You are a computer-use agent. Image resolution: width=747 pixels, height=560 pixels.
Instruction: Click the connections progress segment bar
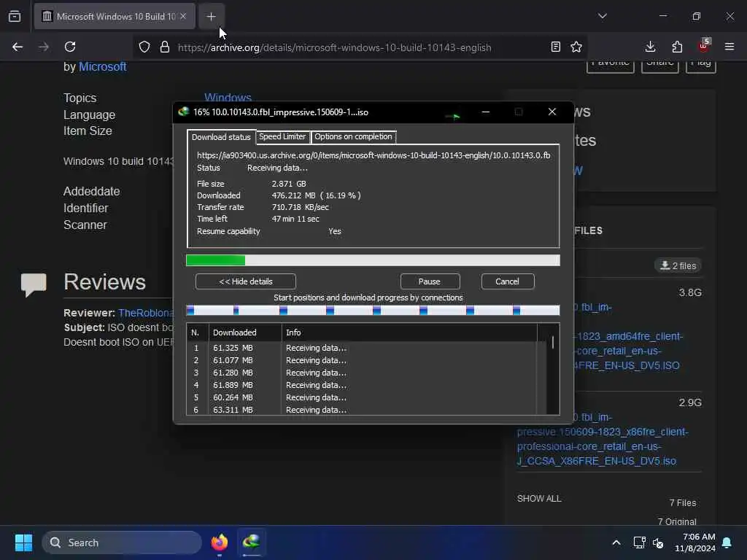pos(373,311)
